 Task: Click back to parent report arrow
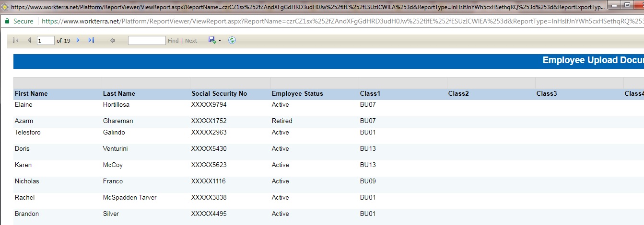[113, 41]
